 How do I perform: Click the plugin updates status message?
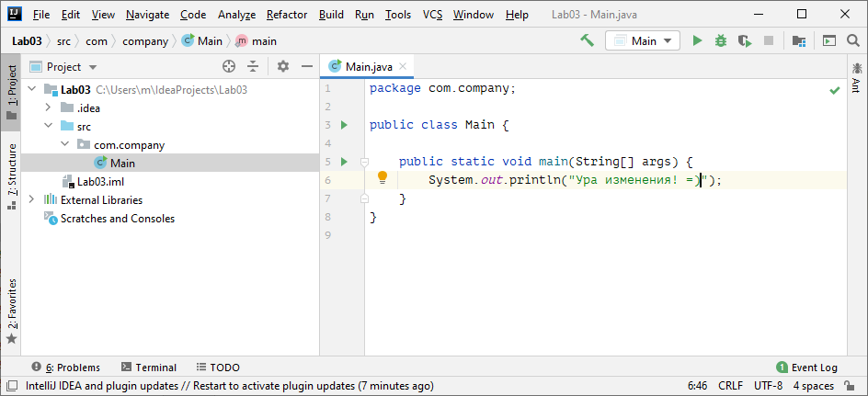coord(230,386)
